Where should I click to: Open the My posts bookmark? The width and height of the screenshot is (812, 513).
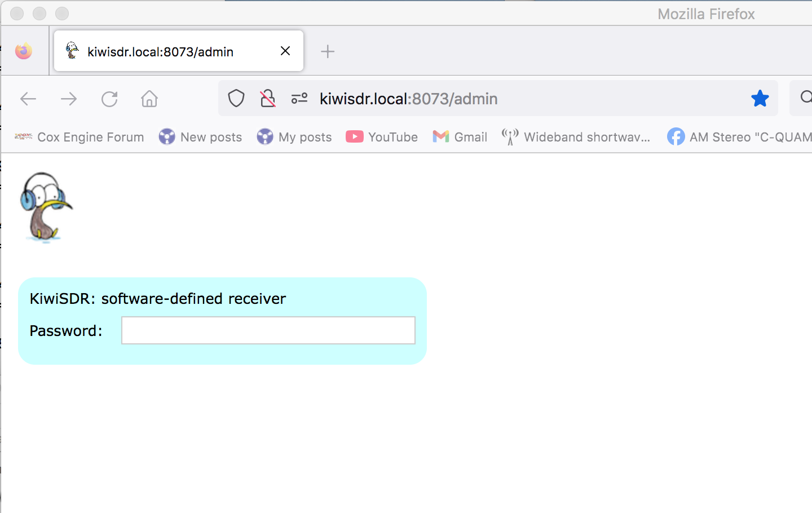pyautogui.click(x=294, y=137)
